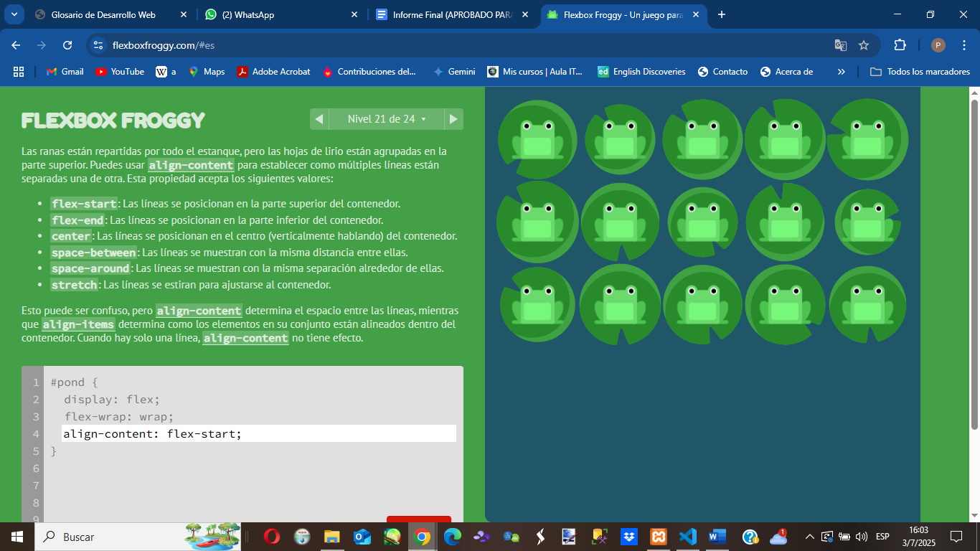Viewport: 980px width, 551px height.
Task: Open the Gmail bookmark
Action: pos(65,72)
